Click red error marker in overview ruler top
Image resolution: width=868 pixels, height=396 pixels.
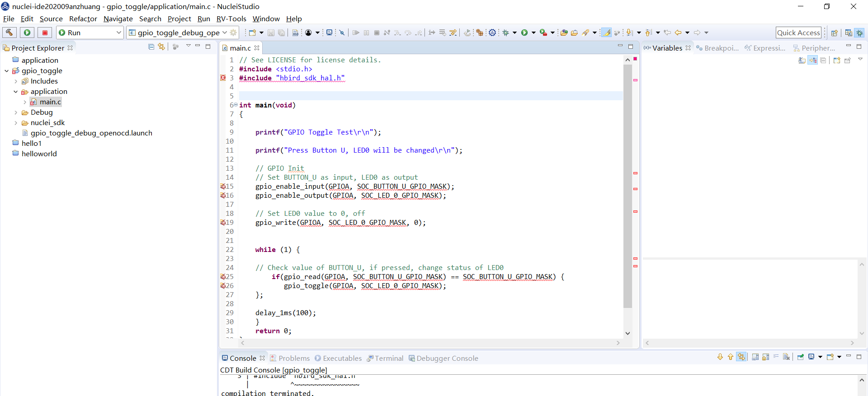(x=635, y=59)
